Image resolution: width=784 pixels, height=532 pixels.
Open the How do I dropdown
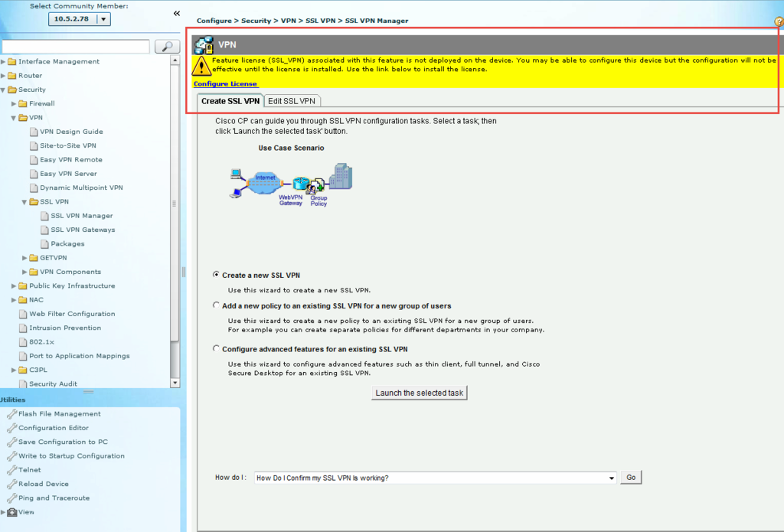pos(611,478)
